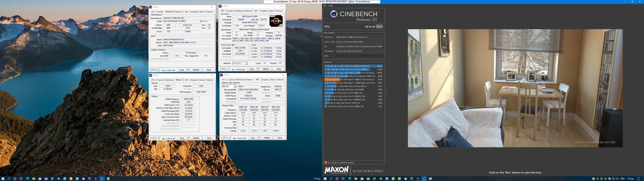This screenshot has width=644, height=181.
Task: Click the rendered room image in Cinebench
Action: coord(515,88)
